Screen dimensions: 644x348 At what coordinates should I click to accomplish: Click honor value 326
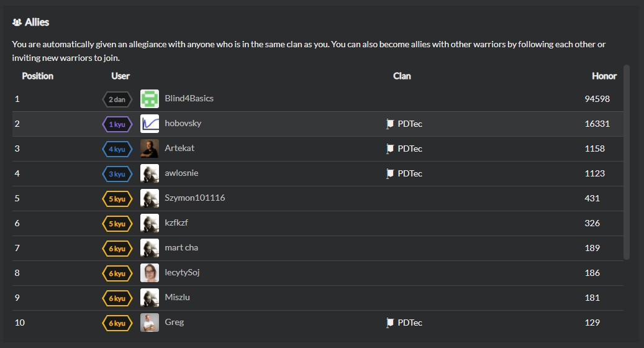pyautogui.click(x=592, y=223)
